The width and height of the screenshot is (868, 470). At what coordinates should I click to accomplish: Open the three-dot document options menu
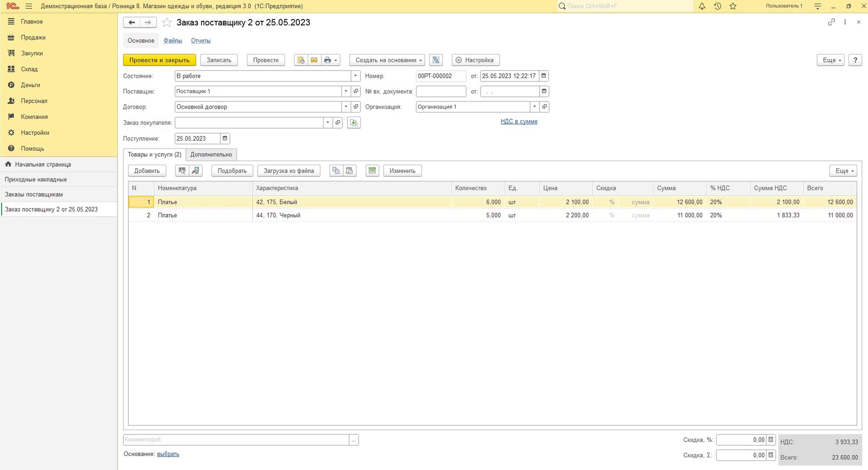pos(845,22)
